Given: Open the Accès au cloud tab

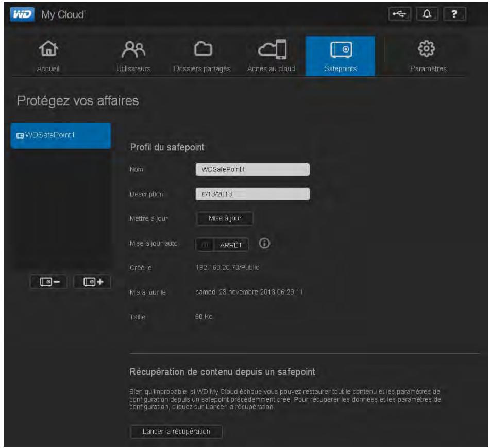Looking at the screenshot, I should point(271,56).
